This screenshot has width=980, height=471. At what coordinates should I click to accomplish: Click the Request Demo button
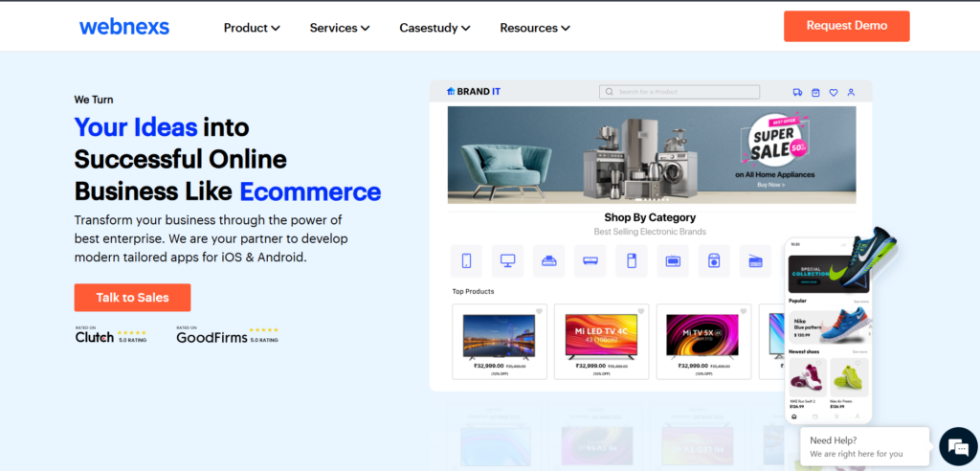[x=846, y=26]
